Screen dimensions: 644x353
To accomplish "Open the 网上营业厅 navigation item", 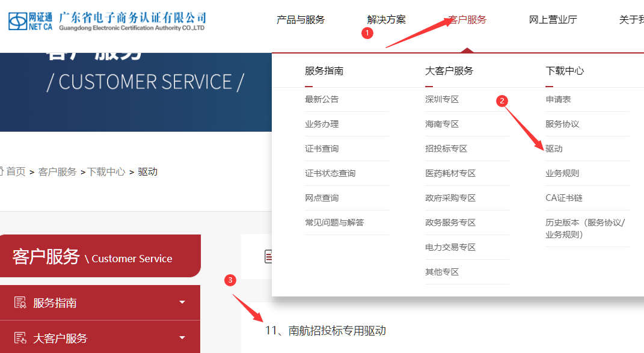I will [553, 20].
